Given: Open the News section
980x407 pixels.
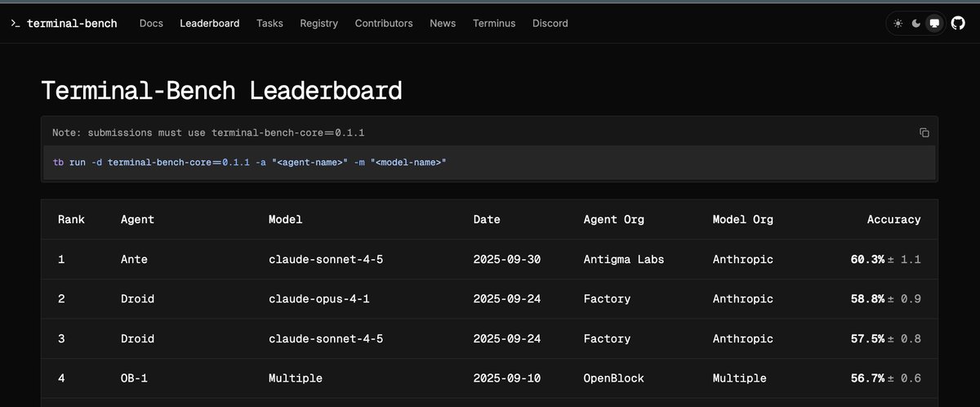Looking at the screenshot, I should 443,24.
